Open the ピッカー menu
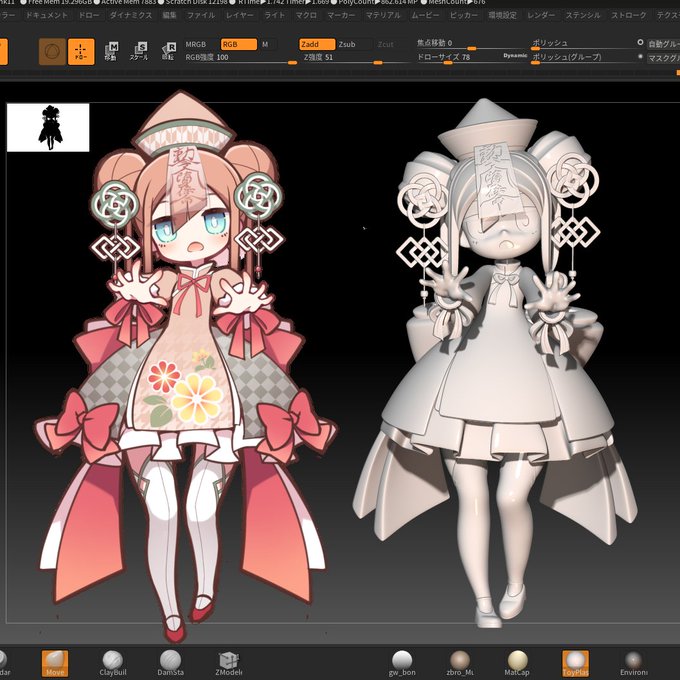Screen dimensions: 680x680 [464, 15]
